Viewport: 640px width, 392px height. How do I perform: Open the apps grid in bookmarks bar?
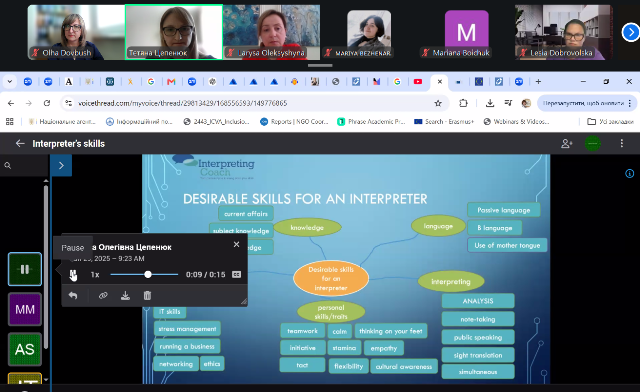(x=9, y=121)
